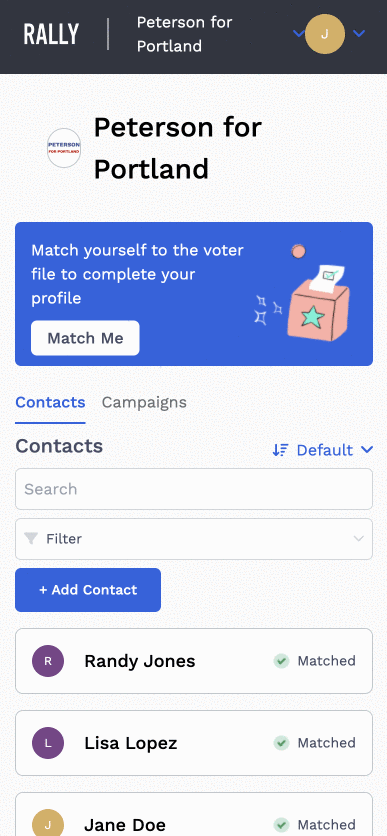Screen dimensions: 387x836
Task: Click Jane Doe green Matched checkmark
Action: click(x=281, y=825)
